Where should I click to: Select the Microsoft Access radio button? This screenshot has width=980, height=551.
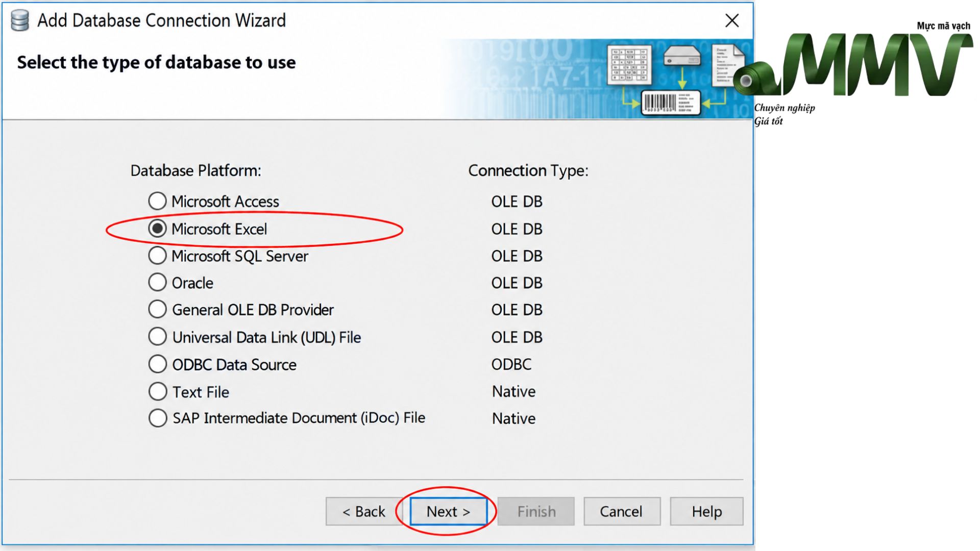click(x=157, y=201)
